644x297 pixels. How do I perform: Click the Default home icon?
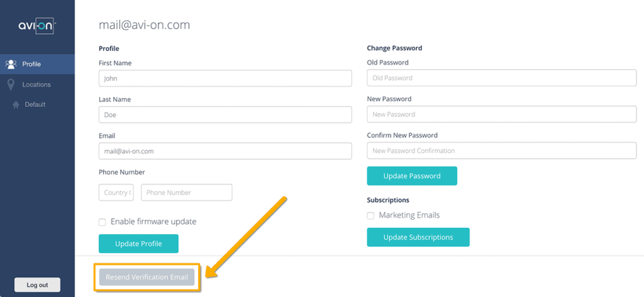tap(16, 105)
